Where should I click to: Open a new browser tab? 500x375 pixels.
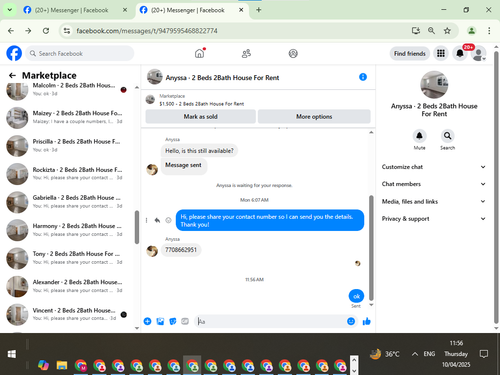(259, 10)
